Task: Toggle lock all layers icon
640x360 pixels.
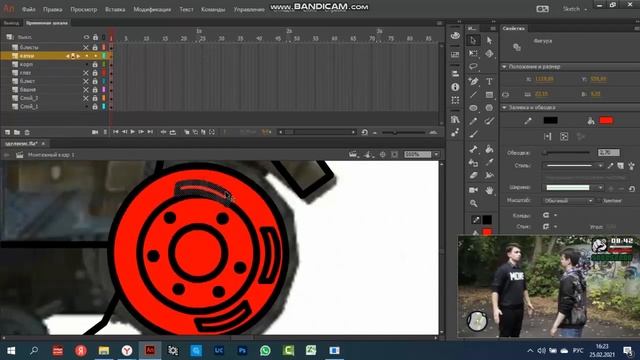Action: [95, 37]
